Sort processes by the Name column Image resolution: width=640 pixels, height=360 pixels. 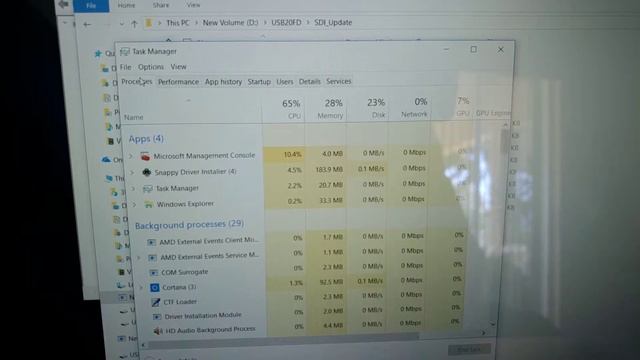[x=133, y=117]
